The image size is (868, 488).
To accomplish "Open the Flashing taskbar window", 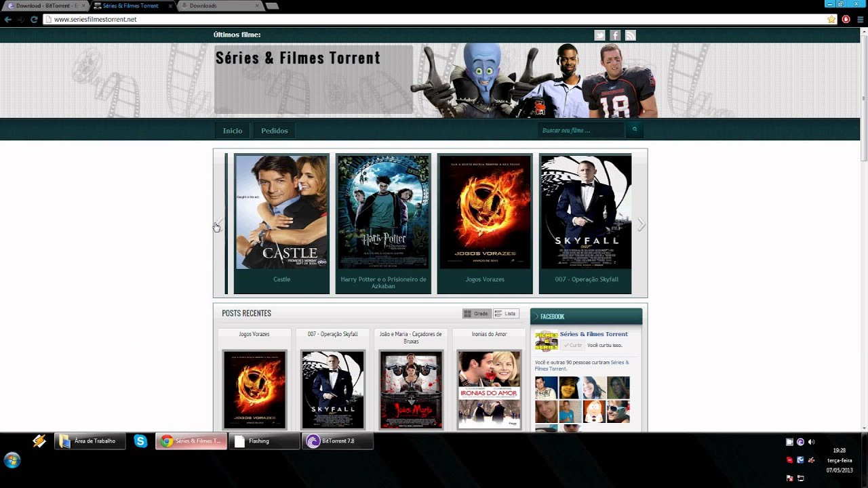I will (264, 441).
